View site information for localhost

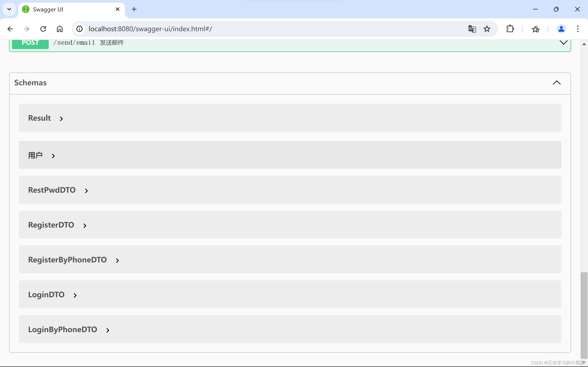(79, 29)
